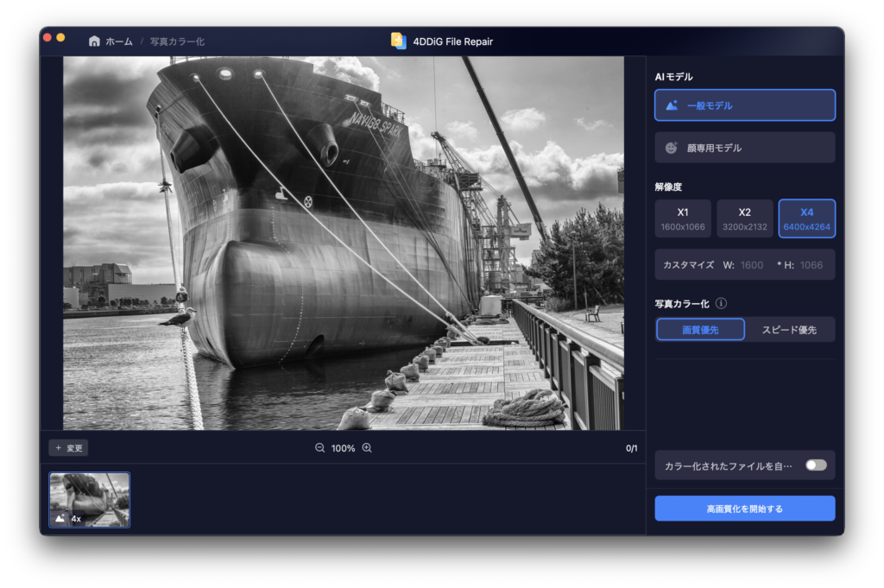Select the 顔専用モデル face model
The image size is (884, 588).
tap(744, 148)
